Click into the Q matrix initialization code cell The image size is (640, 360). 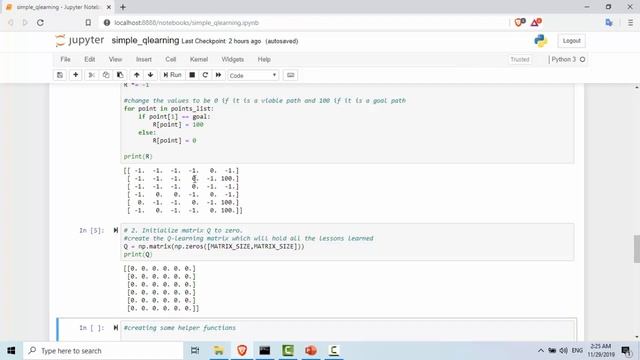(347, 242)
